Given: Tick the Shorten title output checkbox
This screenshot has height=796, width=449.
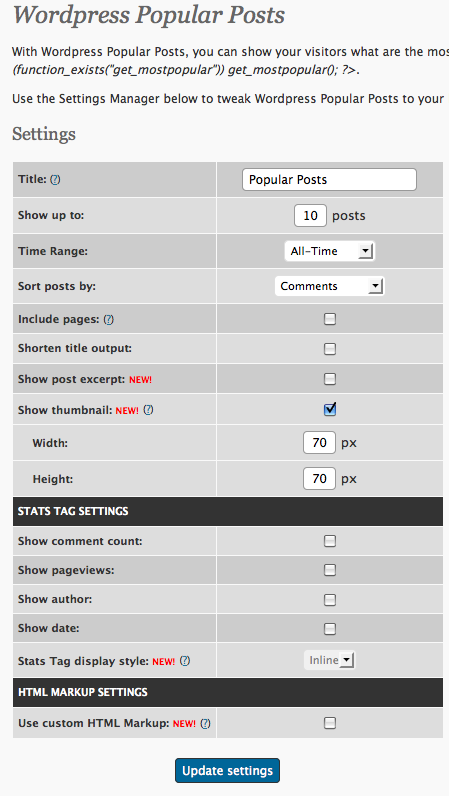Looking at the screenshot, I should (x=330, y=349).
